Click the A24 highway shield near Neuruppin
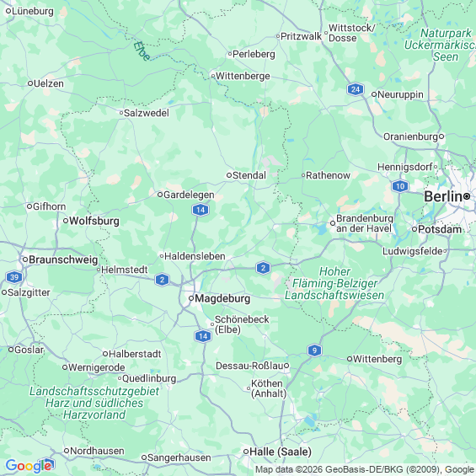Image resolution: width=476 pixels, height=476 pixels. click(x=356, y=89)
